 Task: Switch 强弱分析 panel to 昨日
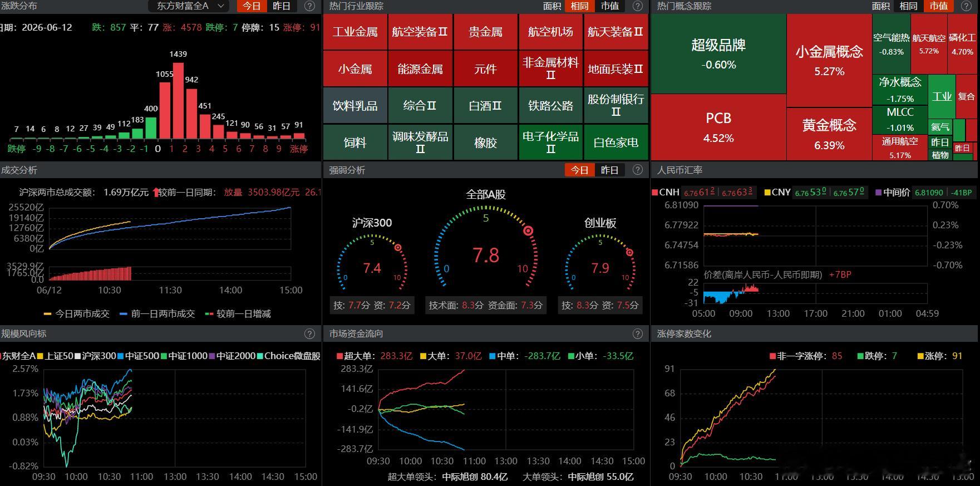point(610,170)
